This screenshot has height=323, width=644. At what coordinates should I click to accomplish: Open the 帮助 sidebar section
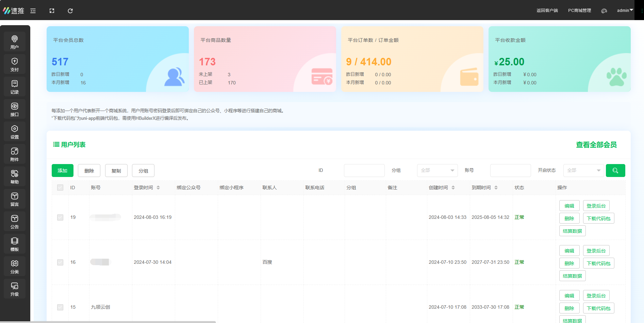(15, 176)
